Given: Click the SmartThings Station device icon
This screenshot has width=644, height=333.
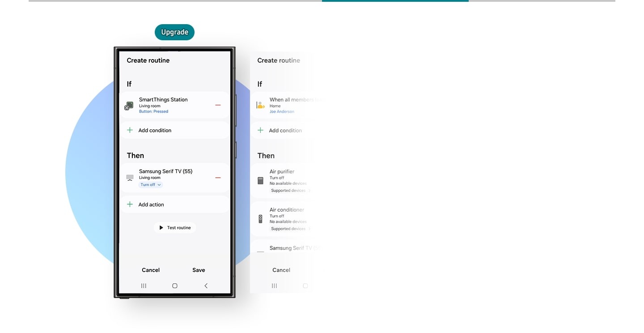Looking at the screenshot, I should tap(129, 105).
